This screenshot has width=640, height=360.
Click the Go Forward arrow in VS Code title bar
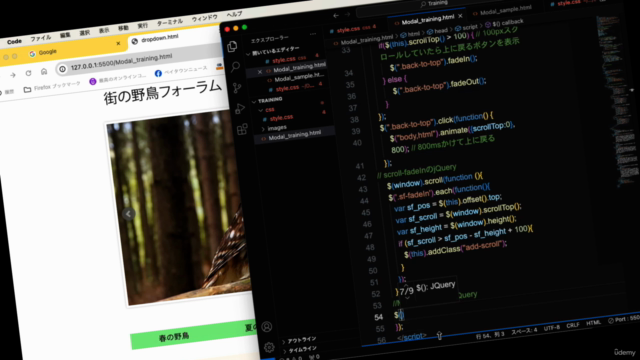(x=347, y=14)
